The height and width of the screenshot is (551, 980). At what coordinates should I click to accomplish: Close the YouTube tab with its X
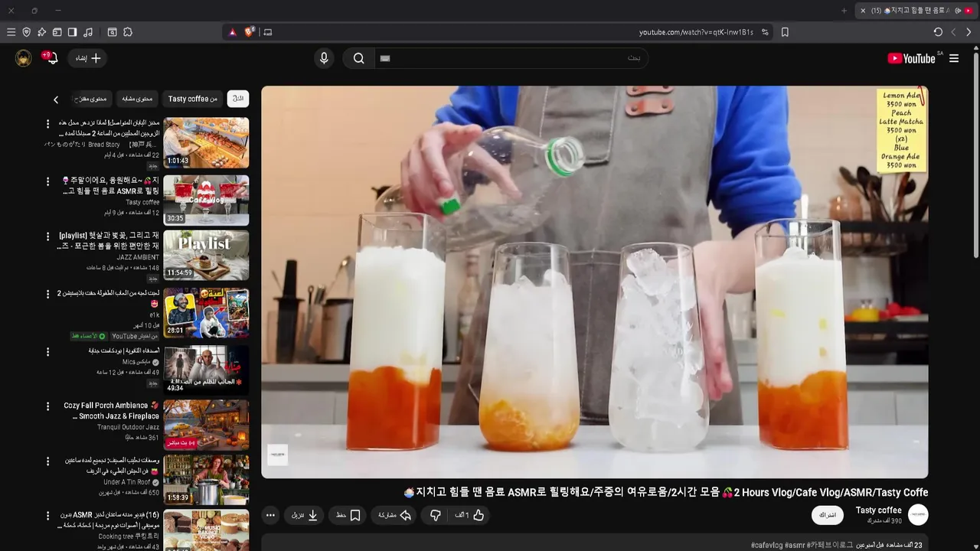[863, 11]
